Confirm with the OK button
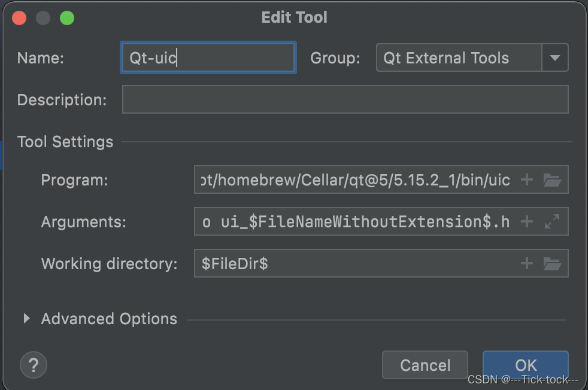The height and width of the screenshot is (390, 588). (x=526, y=365)
